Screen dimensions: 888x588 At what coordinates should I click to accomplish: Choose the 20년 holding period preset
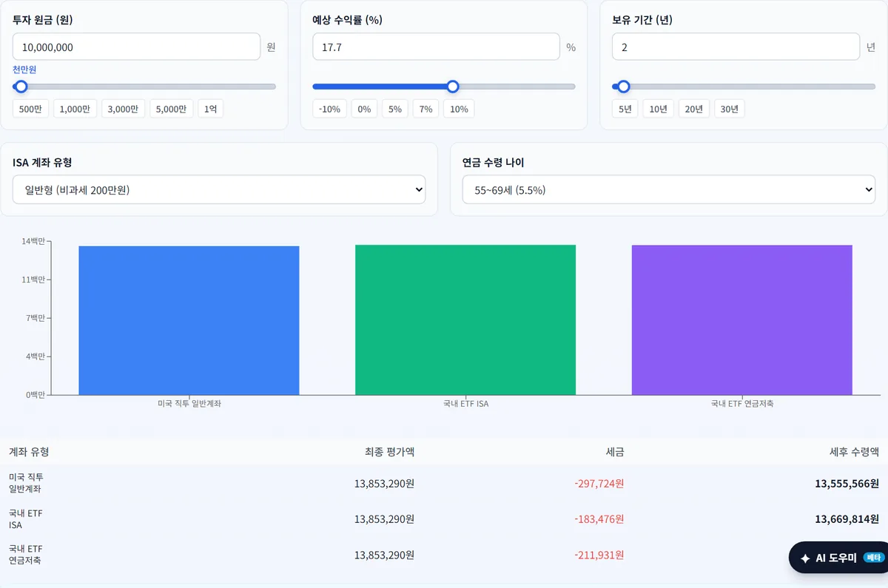(x=694, y=109)
